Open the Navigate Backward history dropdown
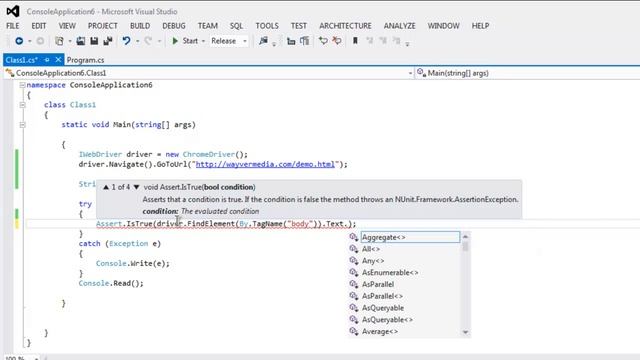The width and height of the screenshot is (640, 360). [29, 41]
